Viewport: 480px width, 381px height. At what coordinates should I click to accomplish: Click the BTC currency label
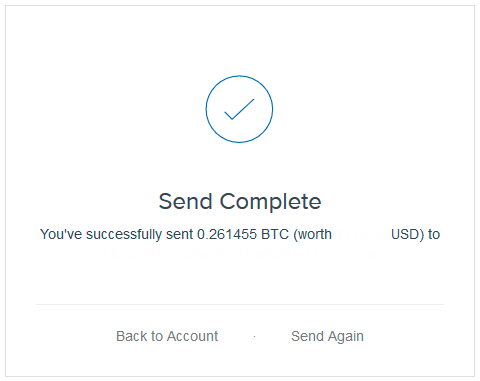point(275,234)
